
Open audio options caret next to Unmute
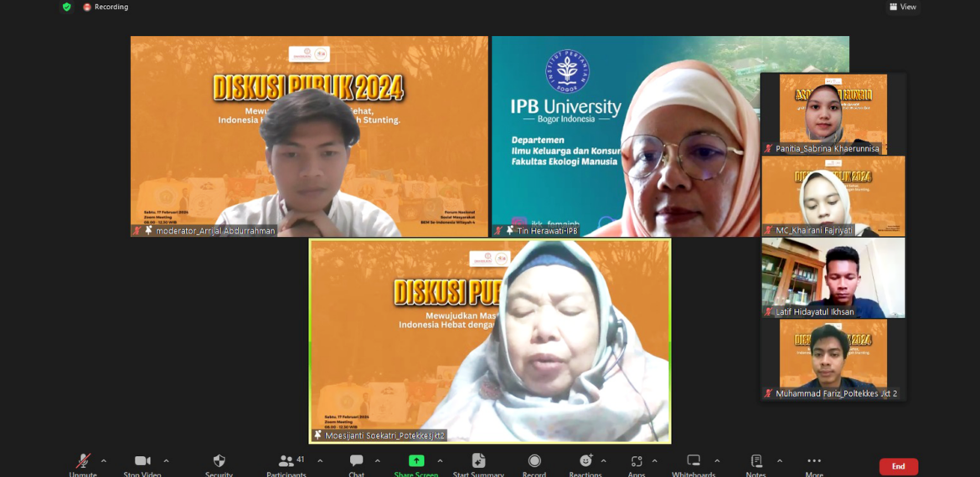tap(104, 461)
